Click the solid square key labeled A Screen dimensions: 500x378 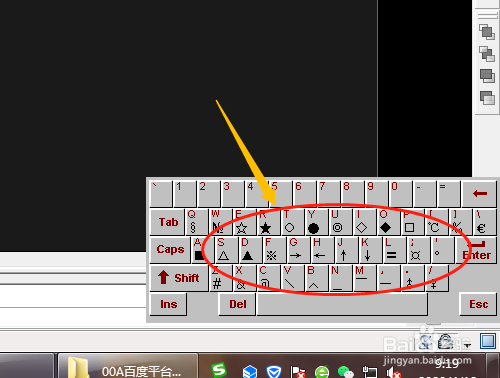(x=202, y=250)
